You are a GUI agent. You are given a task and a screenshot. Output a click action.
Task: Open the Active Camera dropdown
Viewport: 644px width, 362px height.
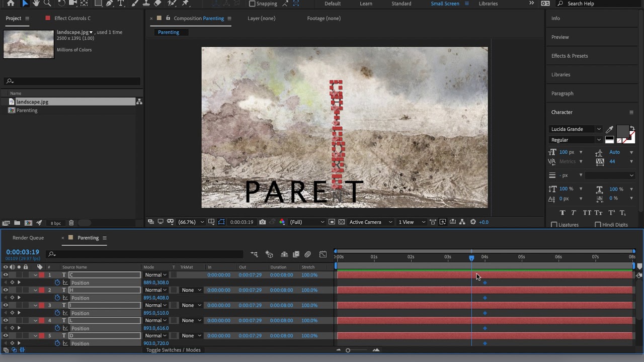pos(371,222)
